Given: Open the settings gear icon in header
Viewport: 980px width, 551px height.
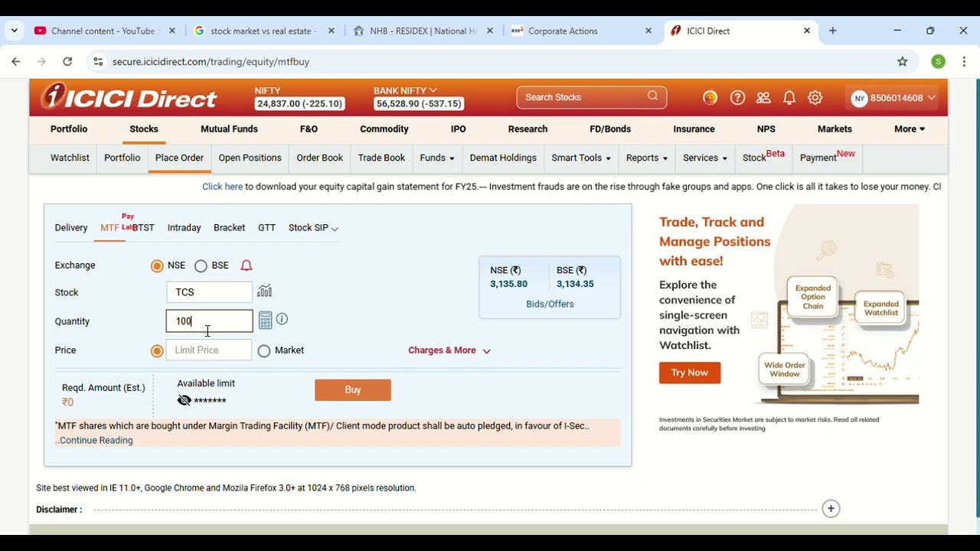Looking at the screenshot, I should click(815, 98).
